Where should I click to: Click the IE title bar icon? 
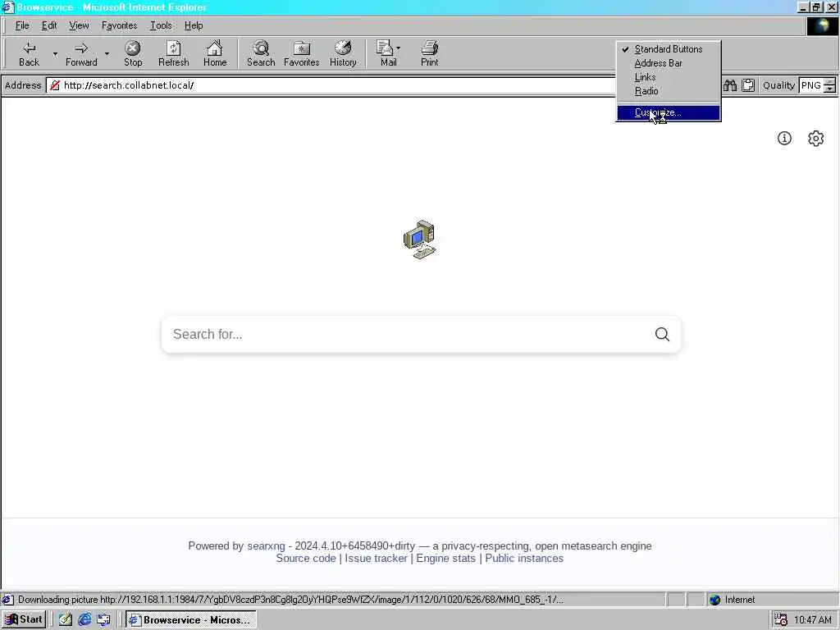[x=7, y=7]
